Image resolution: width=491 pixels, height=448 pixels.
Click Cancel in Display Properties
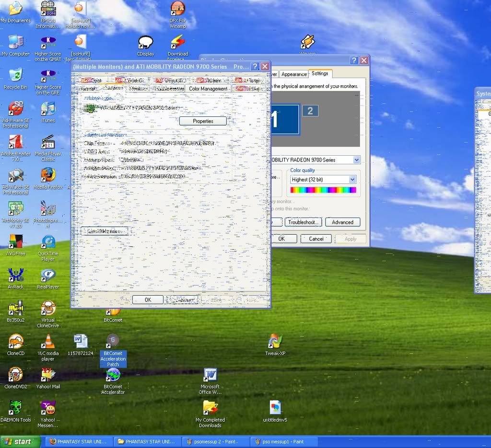[x=316, y=239]
